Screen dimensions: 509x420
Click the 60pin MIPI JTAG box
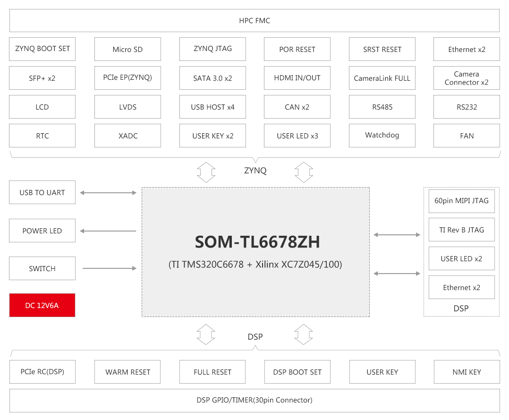461,201
